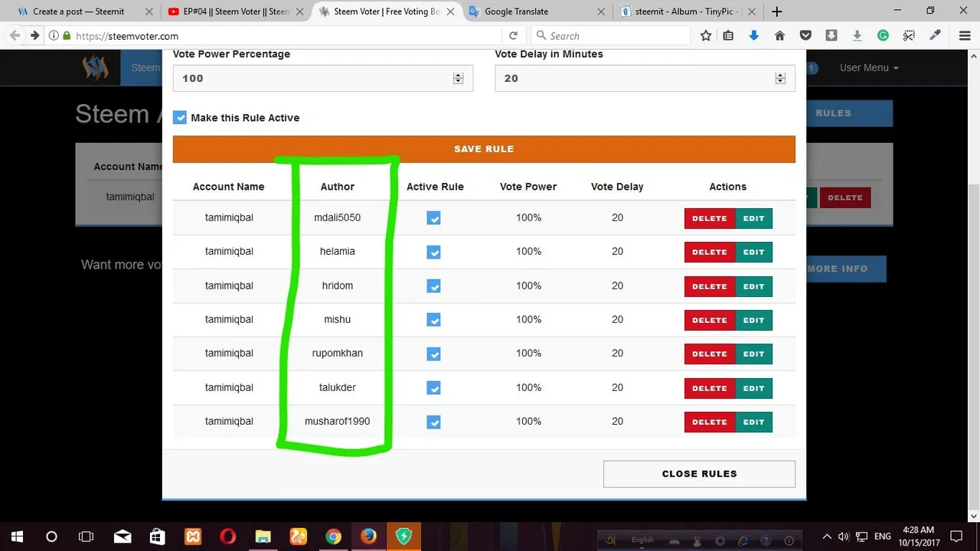Edit the mishu rule
Image resolution: width=980 pixels, height=551 pixels.
(x=754, y=320)
